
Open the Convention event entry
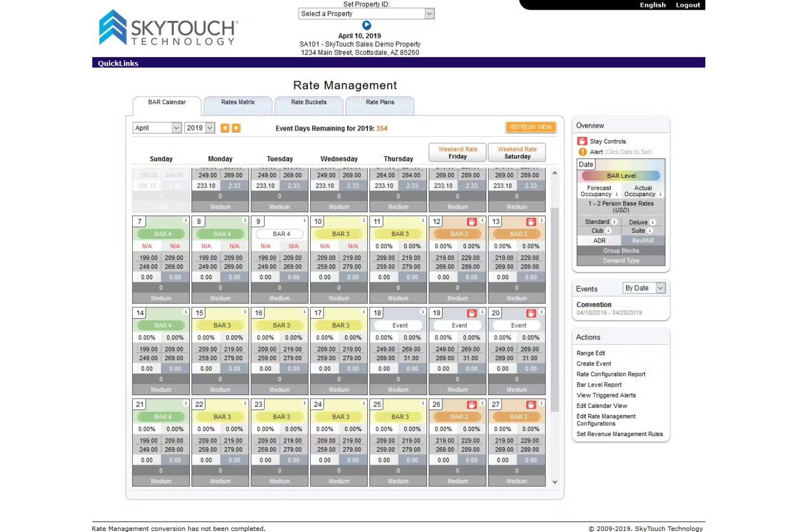coord(594,305)
